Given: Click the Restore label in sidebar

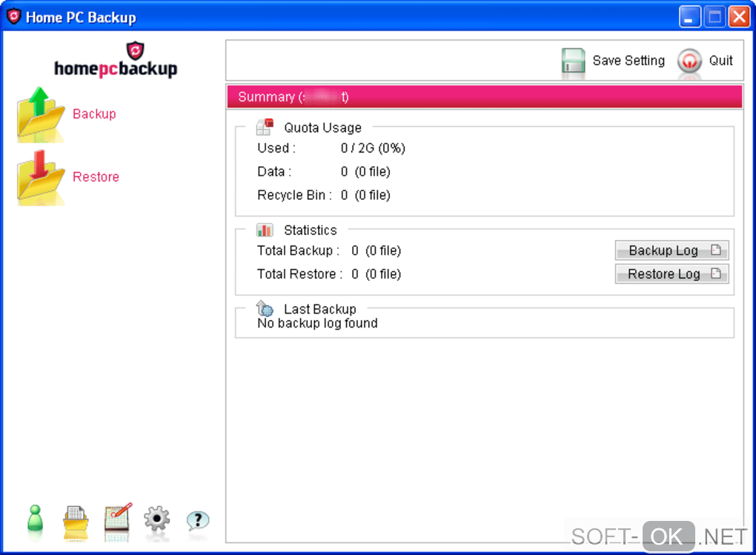Looking at the screenshot, I should click(x=96, y=176).
